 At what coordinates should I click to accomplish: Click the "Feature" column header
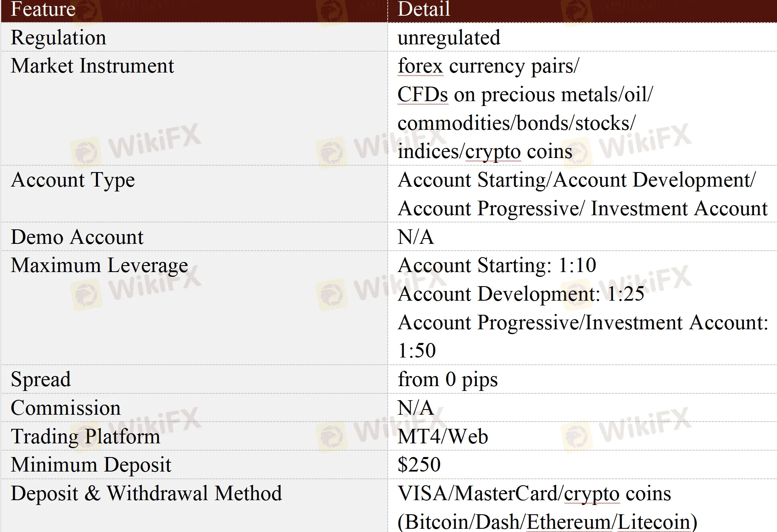43,9
